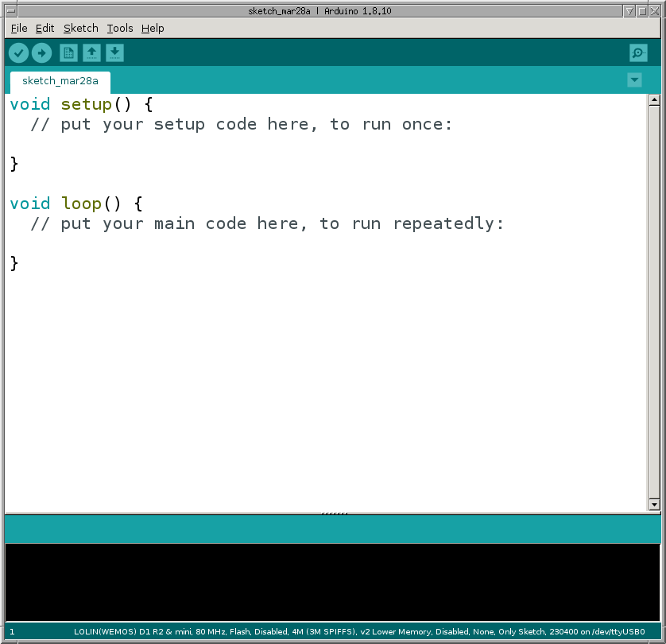Save the sketch using the down-arrow icon
The image size is (666, 644).
[x=114, y=53]
